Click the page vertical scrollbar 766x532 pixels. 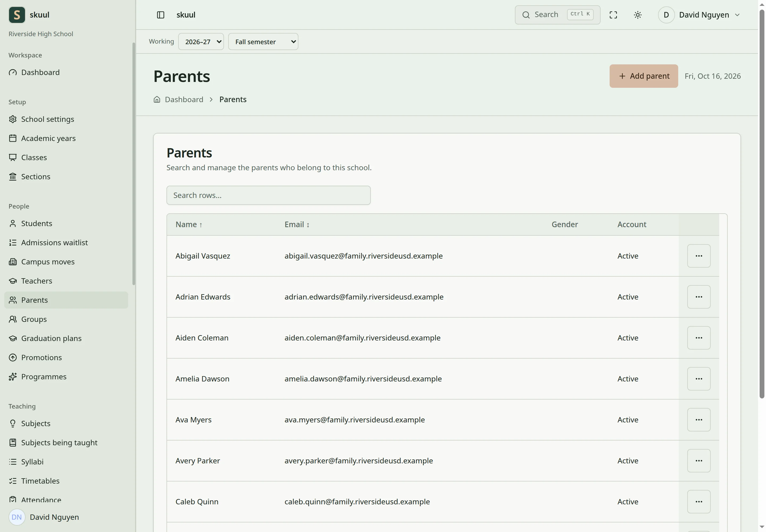tap(762, 204)
